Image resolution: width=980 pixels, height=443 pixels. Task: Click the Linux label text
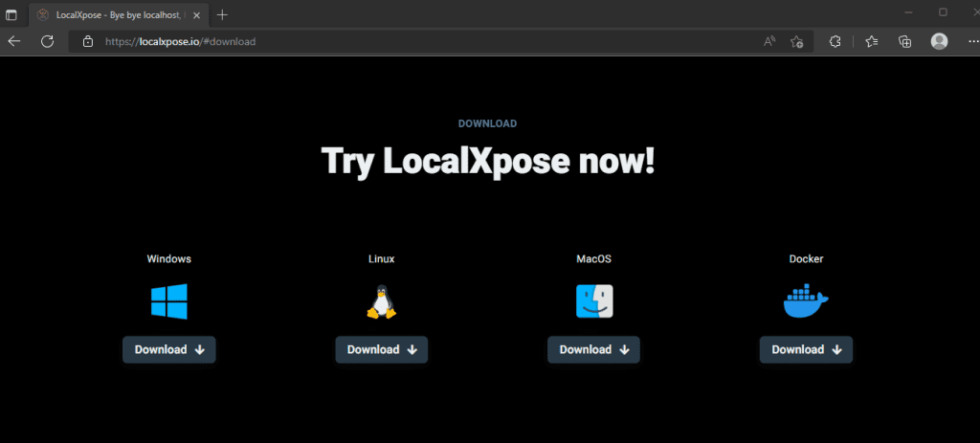[x=381, y=258]
